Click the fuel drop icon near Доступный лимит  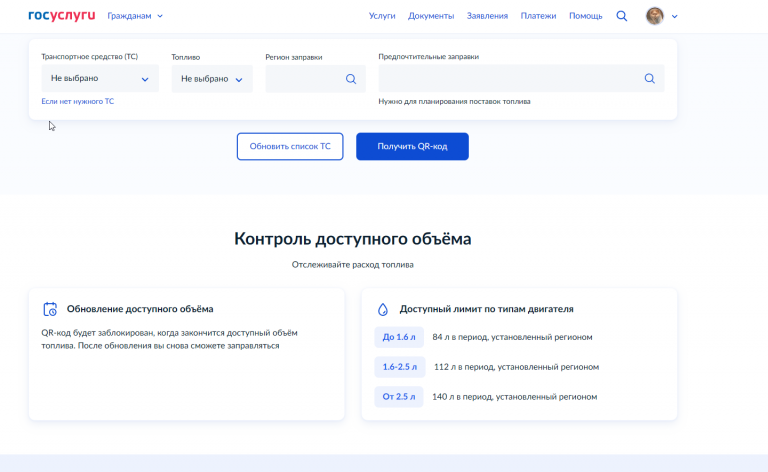click(383, 309)
